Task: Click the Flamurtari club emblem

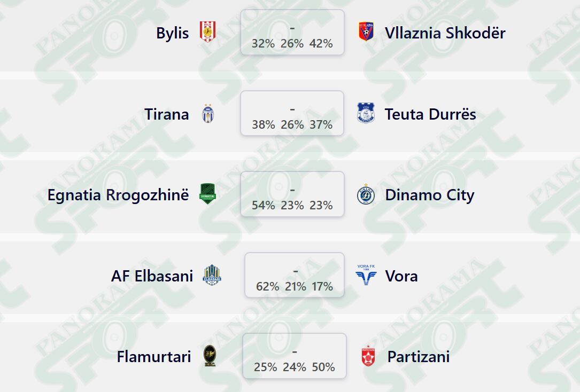Action: pyautogui.click(x=210, y=356)
